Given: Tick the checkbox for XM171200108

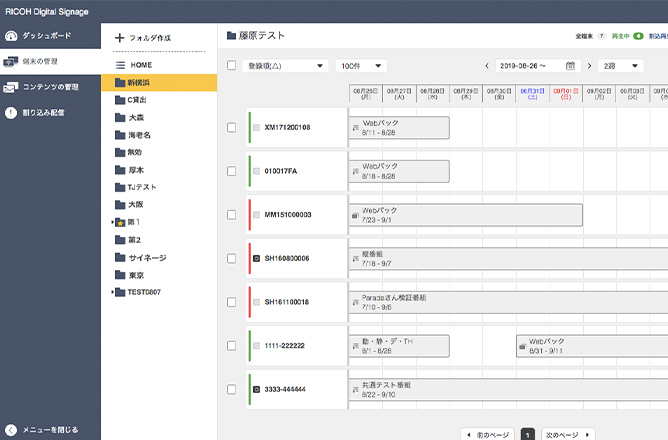Looking at the screenshot, I should 232,128.
